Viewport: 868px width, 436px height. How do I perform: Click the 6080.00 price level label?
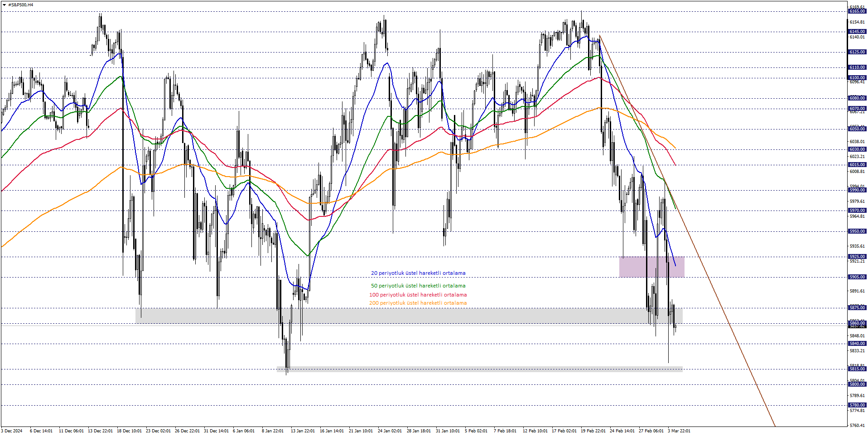(857, 98)
